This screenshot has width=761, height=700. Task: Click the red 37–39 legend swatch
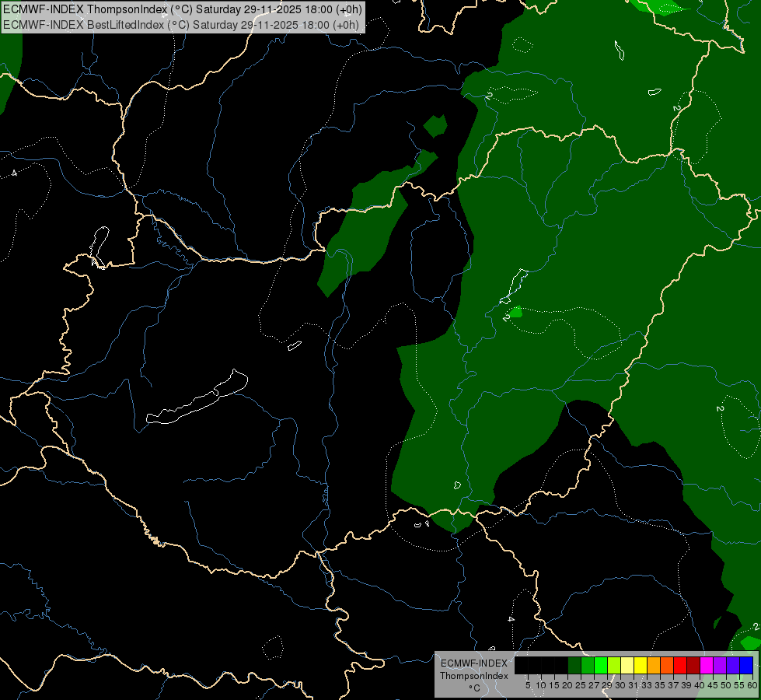point(680,665)
